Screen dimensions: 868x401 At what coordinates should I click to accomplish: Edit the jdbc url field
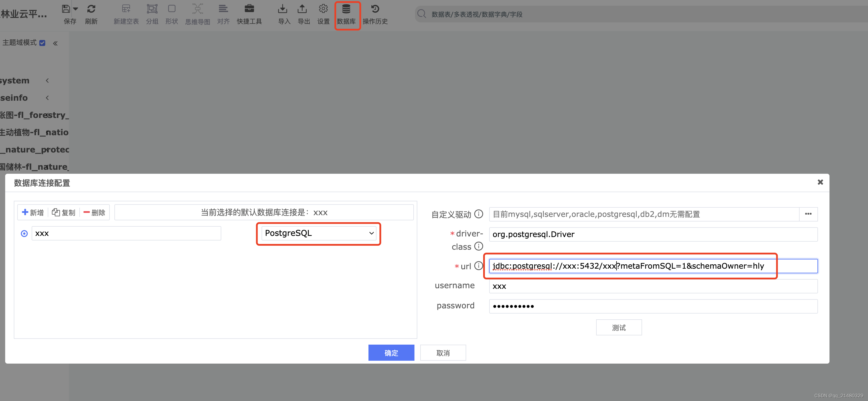click(x=653, y=266)
